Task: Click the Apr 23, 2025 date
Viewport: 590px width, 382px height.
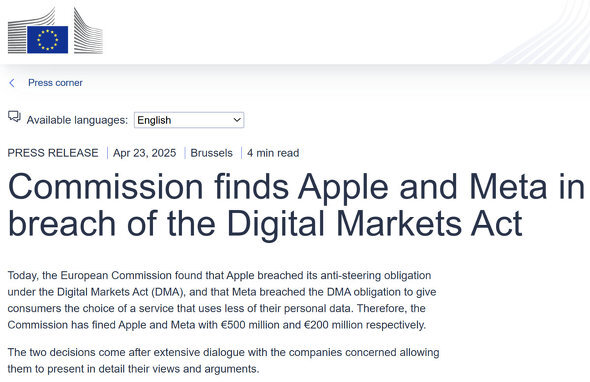Action: pos(144,153)
